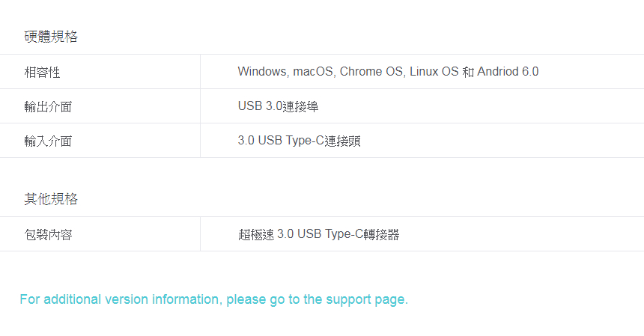Click 'Linux OS' in the compatibility row
The width and height of the screenshot is (644, 336).
[434, 72]
